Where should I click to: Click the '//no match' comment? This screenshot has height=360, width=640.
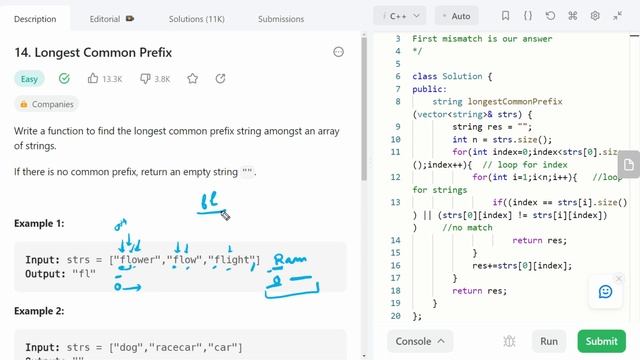click(467, 228)
